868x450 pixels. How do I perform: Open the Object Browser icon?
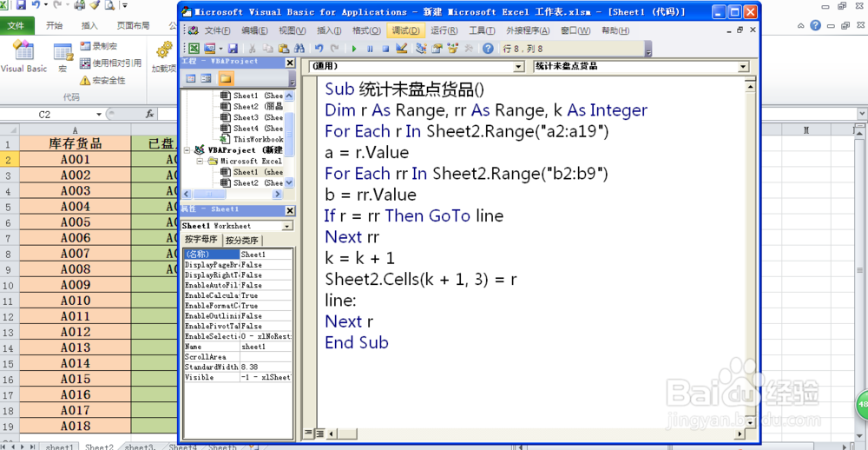pos(453,49)
